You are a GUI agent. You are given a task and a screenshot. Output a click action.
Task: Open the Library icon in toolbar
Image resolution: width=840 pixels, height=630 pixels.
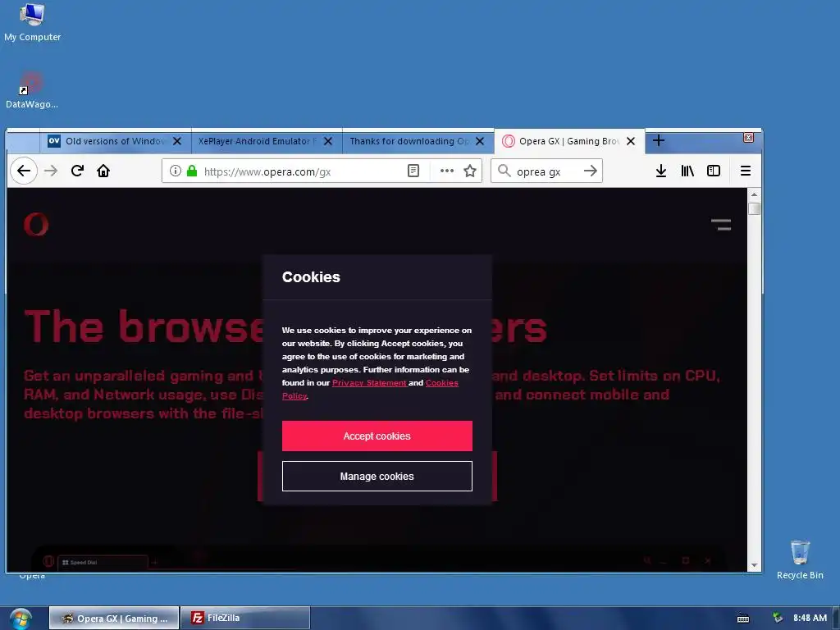point(687,171)
